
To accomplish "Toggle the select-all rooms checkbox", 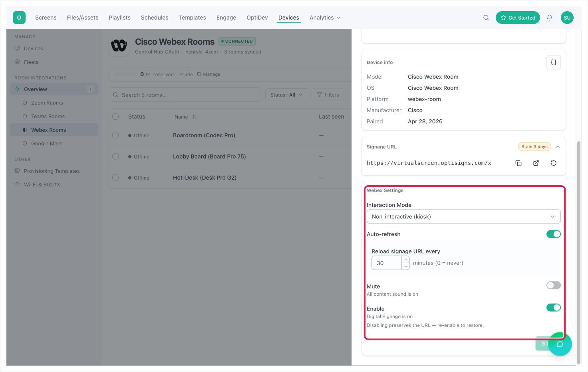I will [115, 117].
